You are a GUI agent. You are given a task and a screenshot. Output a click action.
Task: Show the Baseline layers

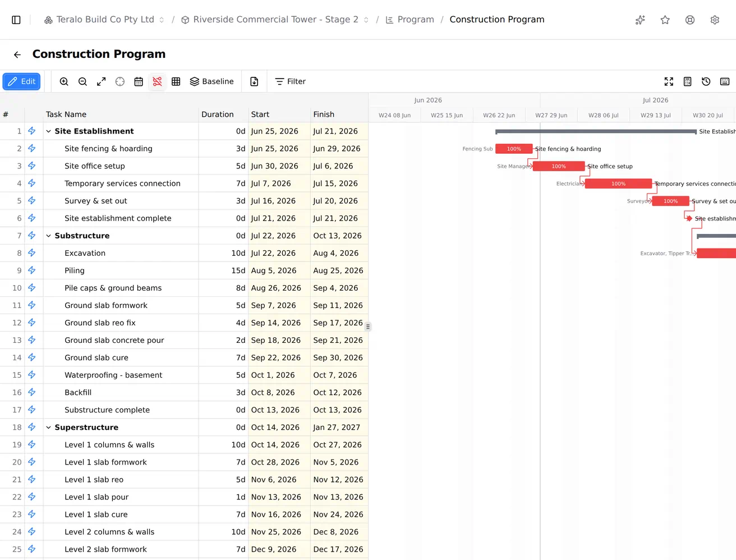point(212,81)
